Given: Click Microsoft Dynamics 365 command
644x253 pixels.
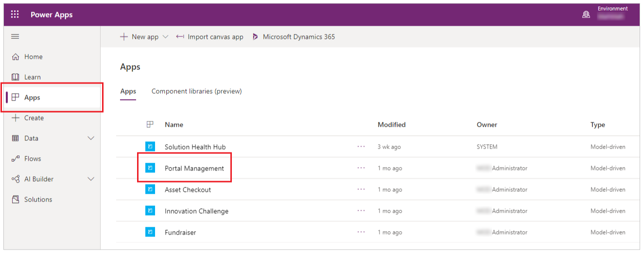Looking at the screenshot, I should point(294,37).
